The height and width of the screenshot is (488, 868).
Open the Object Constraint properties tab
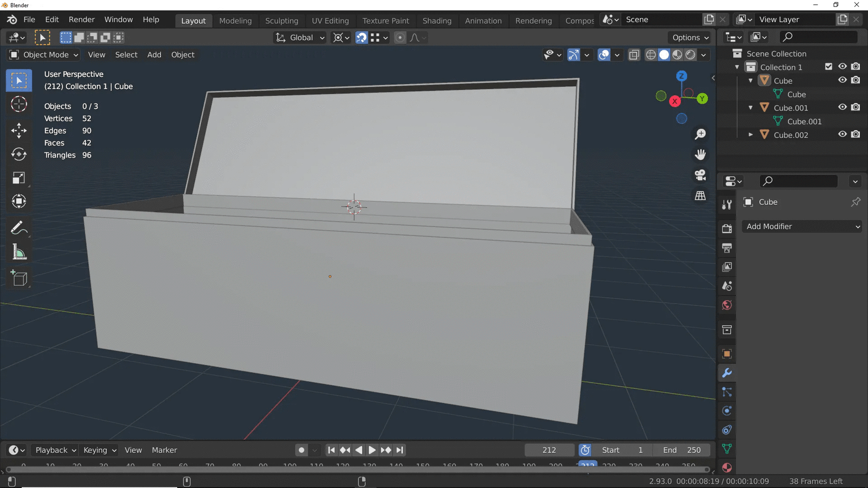[727, 430]
